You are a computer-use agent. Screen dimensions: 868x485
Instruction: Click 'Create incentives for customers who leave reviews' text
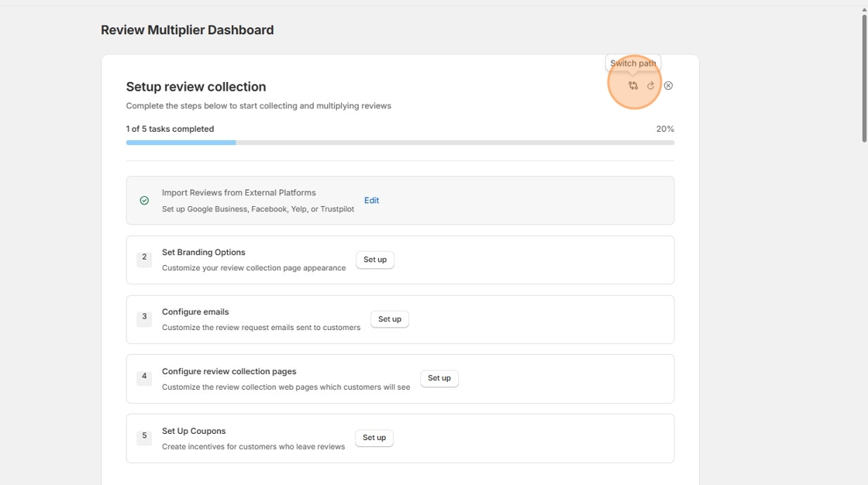[253, 447]
